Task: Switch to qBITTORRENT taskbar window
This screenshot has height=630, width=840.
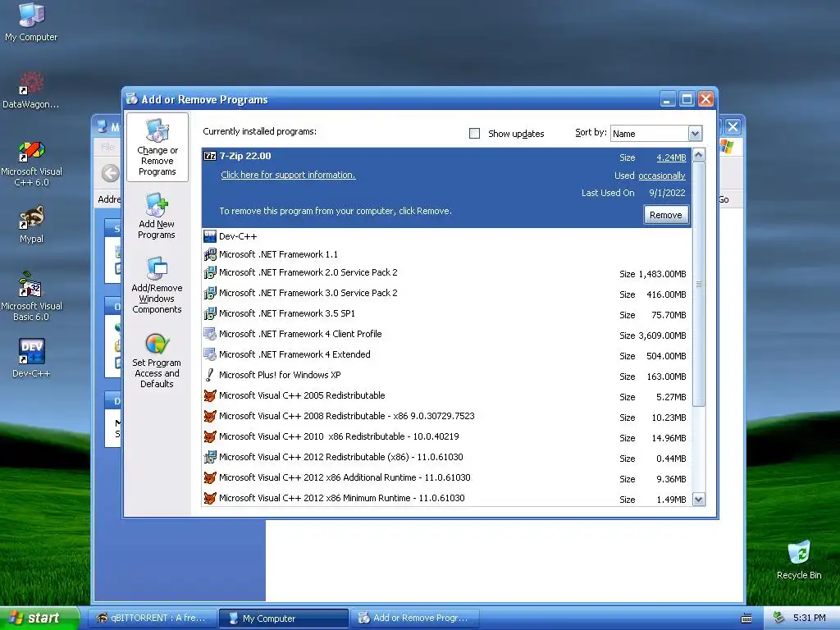Action: (152, 619)
